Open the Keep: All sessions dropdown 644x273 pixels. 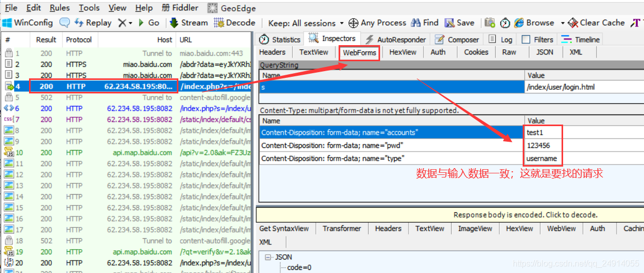click(306, 23)
